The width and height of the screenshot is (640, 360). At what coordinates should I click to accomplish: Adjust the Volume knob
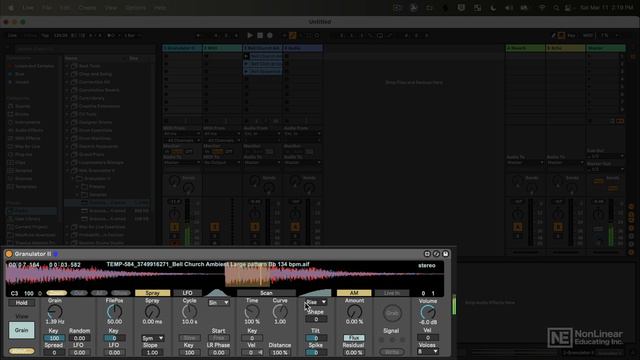click(x=428, y=312)
